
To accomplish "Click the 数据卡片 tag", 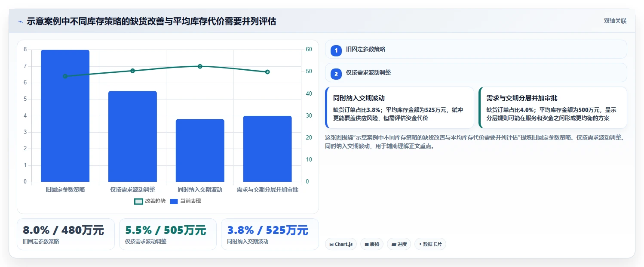I will pyautogui.click(x=430, y=244).
